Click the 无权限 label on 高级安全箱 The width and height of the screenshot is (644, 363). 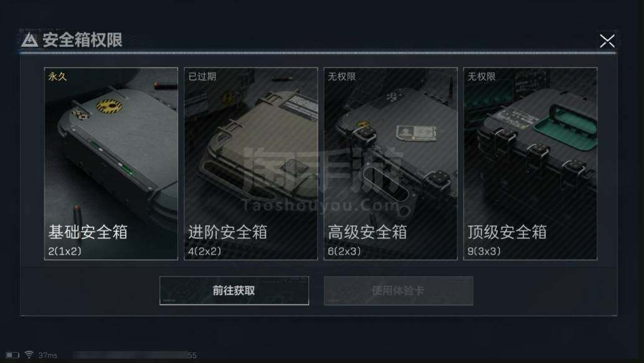342,77
